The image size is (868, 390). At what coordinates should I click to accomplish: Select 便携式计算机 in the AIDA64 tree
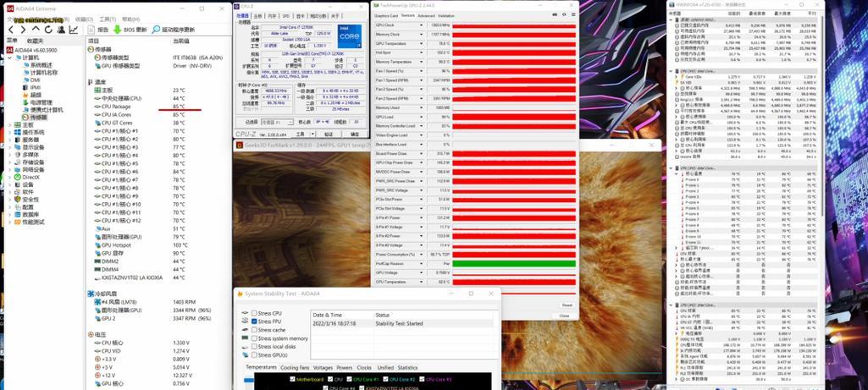click(42, 109)
